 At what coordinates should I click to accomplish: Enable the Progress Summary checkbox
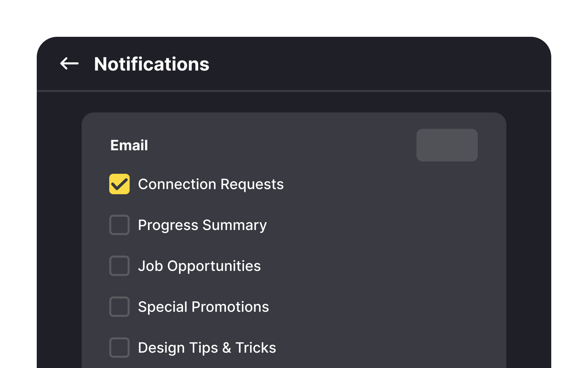pyautogui.click(x=119, y=225)
